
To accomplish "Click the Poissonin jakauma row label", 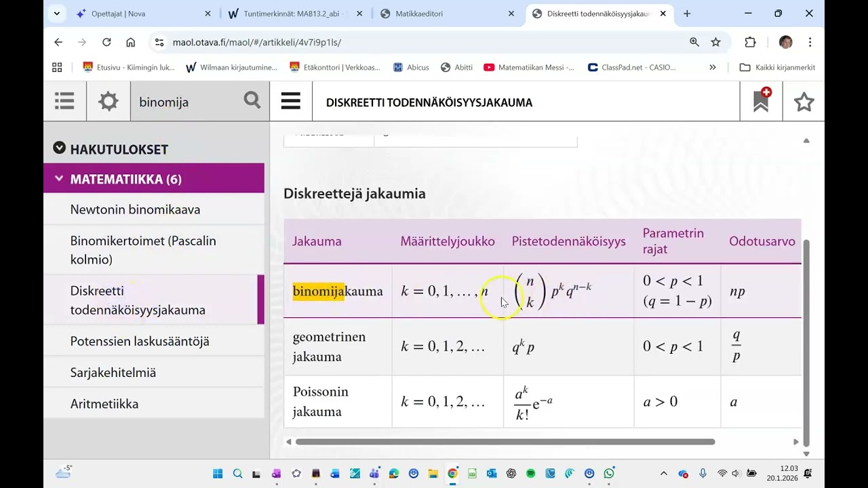I will 321,401.
